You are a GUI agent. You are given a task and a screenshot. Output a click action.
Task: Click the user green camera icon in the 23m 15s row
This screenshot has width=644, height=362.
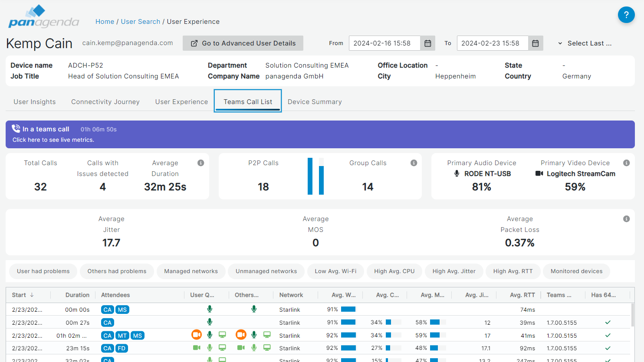(197, 348)
